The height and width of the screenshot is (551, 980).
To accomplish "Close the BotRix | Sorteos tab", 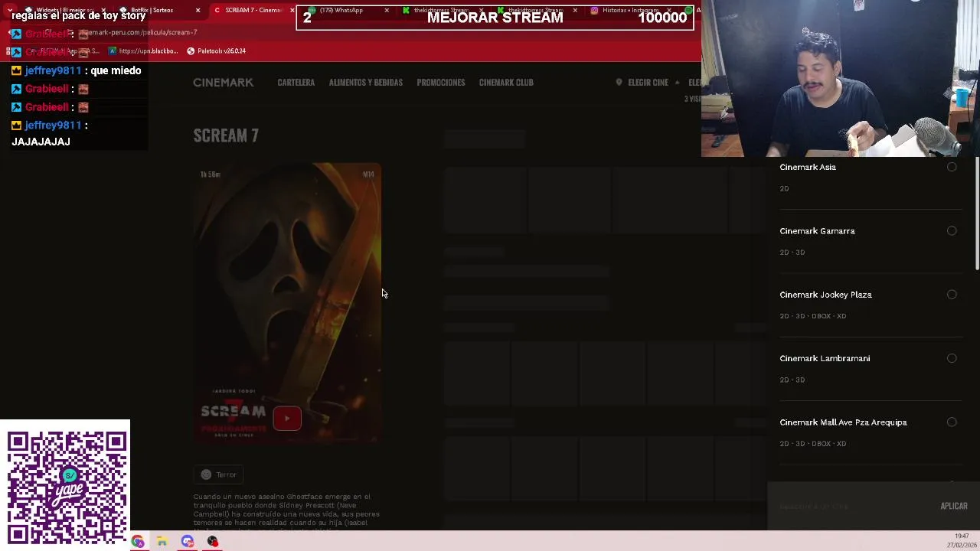I will [198, 10].
